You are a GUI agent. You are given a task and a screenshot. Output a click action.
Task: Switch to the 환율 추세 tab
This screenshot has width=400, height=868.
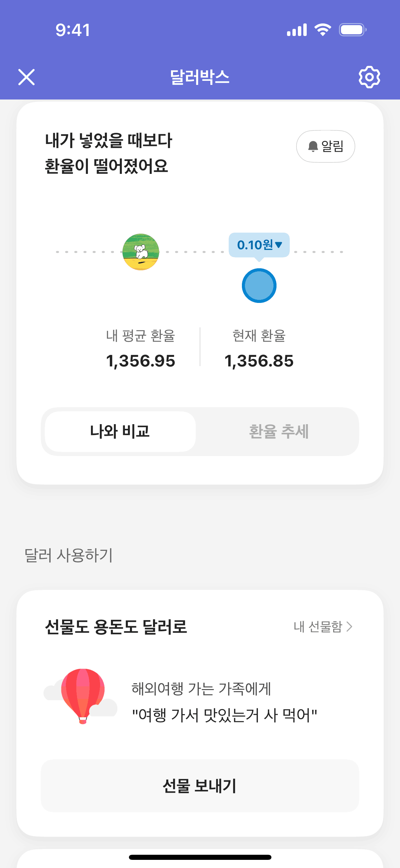point(279,432)
